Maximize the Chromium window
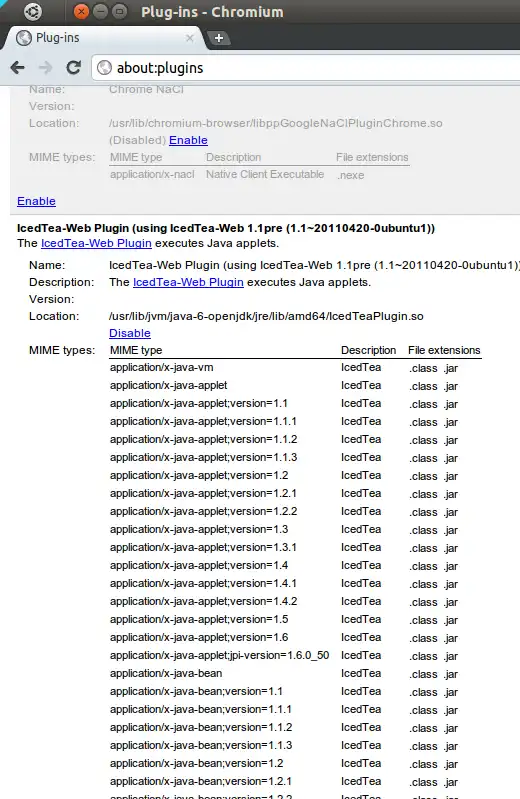 [x=119, y=11]
